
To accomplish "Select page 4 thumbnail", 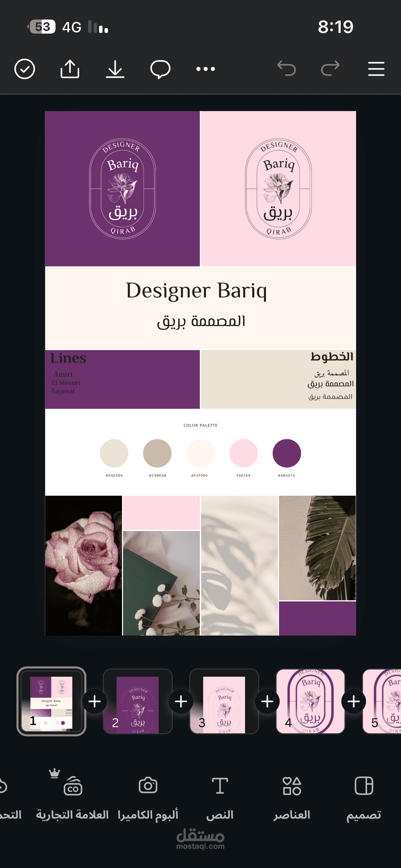I will click(311, 702).
